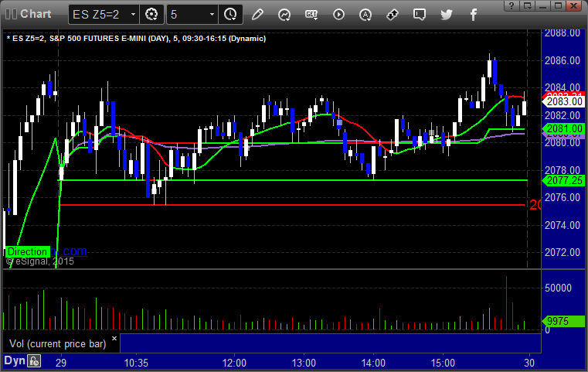The image size is (588, 372).
Task: Click the Chart window grip handle
Action: pos(12,14)
